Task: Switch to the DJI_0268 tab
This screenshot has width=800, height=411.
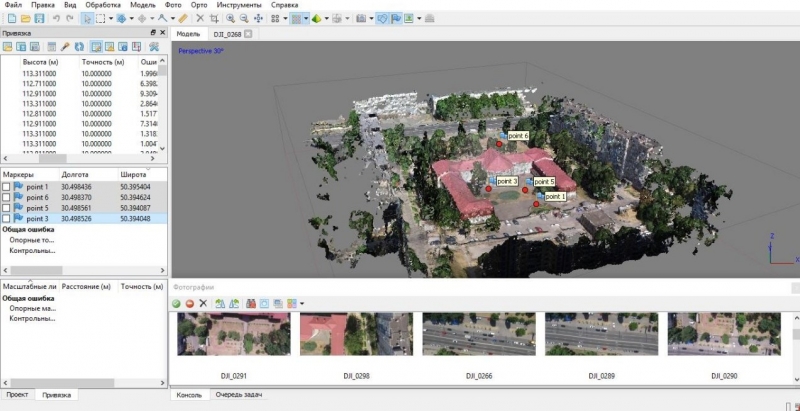Action: (x=226, y=33)
